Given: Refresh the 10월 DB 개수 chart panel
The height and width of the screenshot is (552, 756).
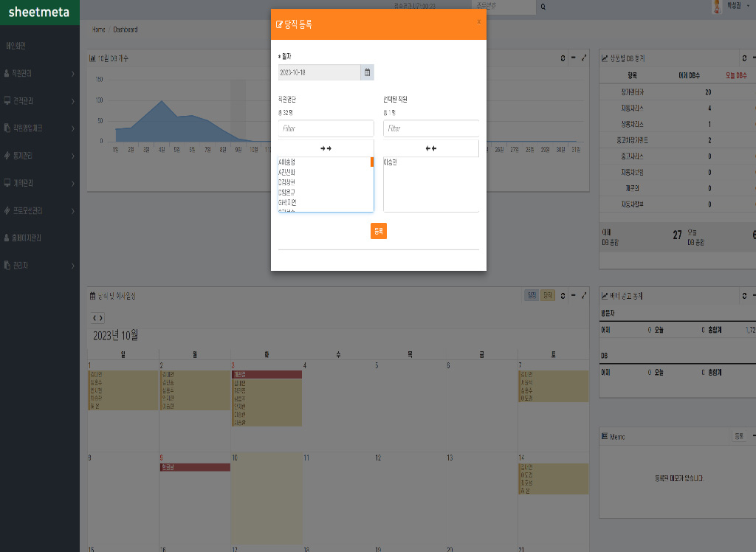Looking at the screenshot, I should tap(563, 58).
